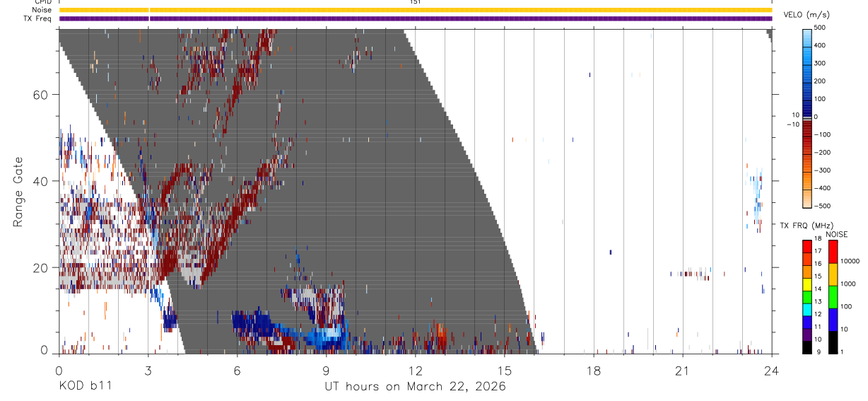
Task: Click the "10000" NOISE legend label
Action: pos(850,262)
